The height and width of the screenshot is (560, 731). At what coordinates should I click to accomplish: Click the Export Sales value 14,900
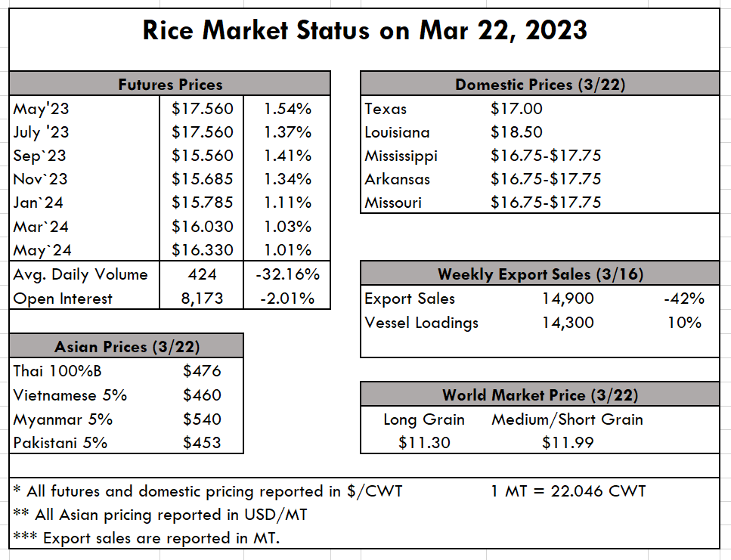coord(568,299)
